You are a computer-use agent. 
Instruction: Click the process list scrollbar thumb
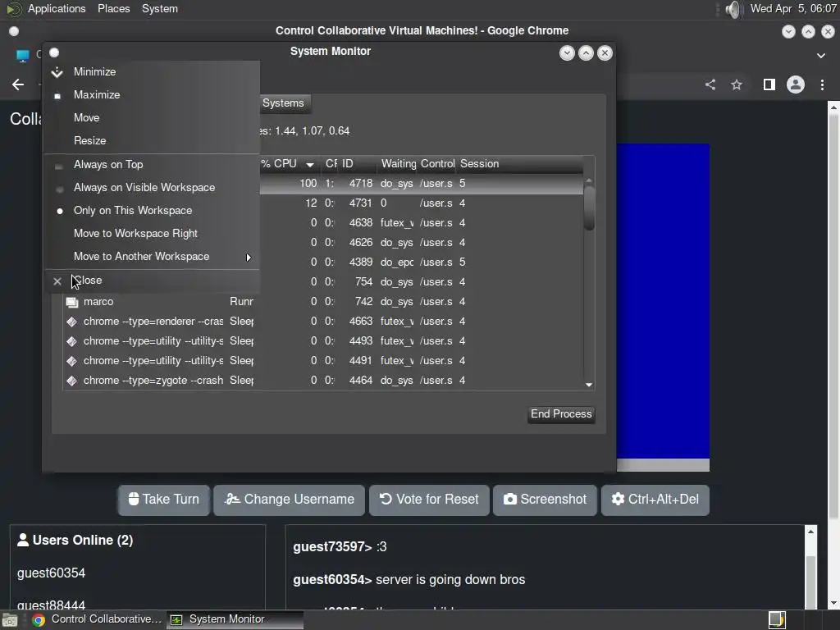(x=589, y=208)
